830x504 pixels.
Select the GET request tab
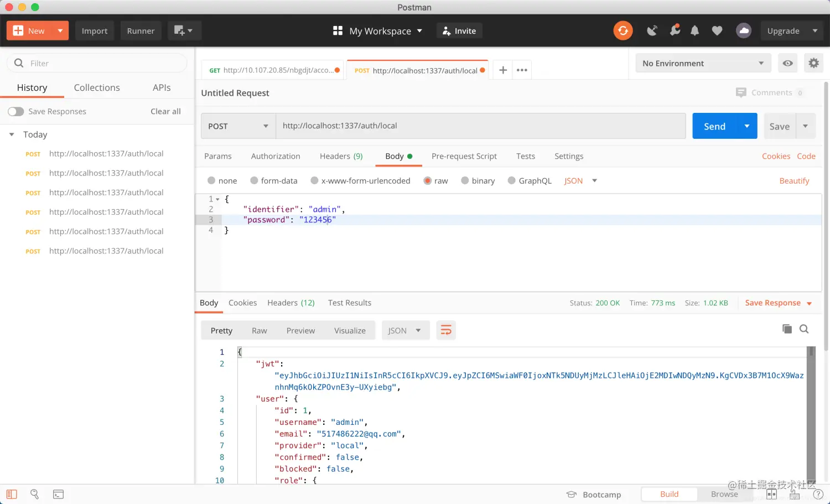tap(272, 70)
